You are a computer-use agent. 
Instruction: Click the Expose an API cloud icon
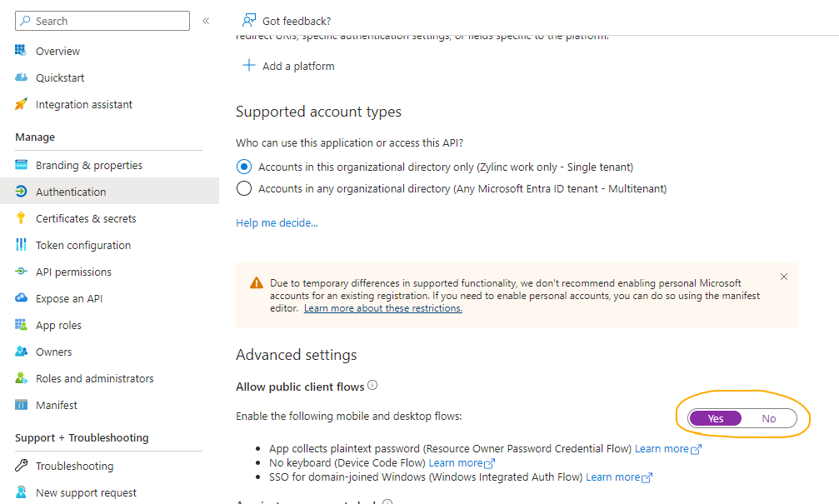(21, 298)
